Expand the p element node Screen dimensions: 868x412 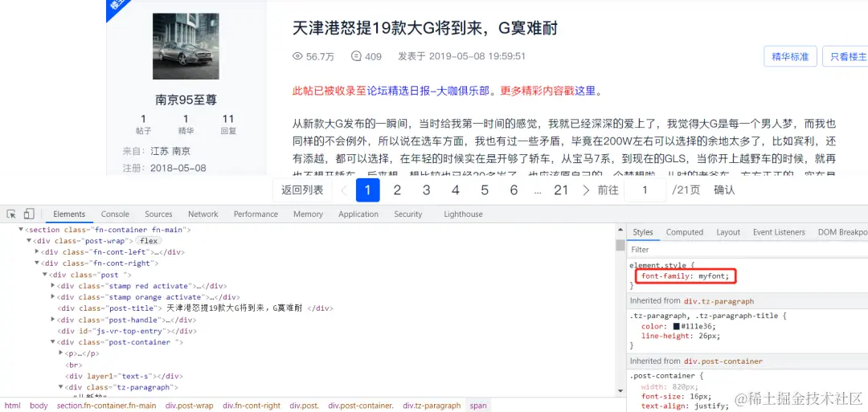click(61, 353)
